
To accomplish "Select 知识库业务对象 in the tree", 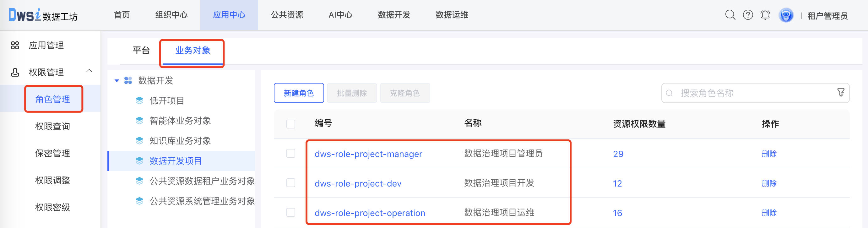I will tap(180, 141).
